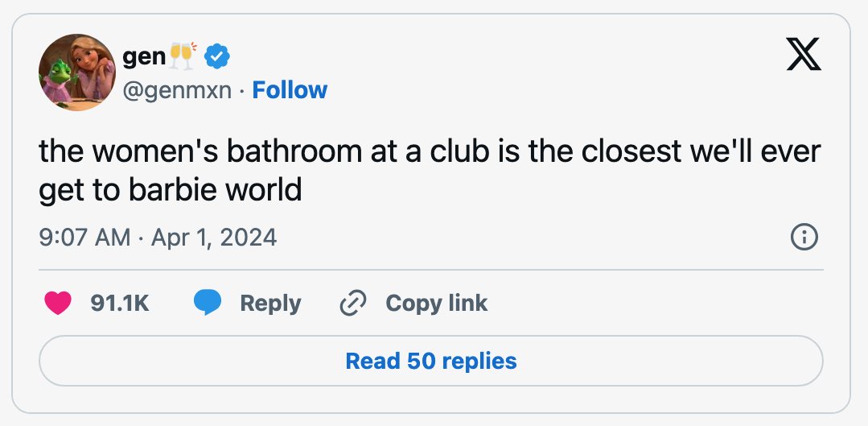Like the tweet with the pink heart icon
The height and width of the screenshot is (426, 868).
(58, 303)
